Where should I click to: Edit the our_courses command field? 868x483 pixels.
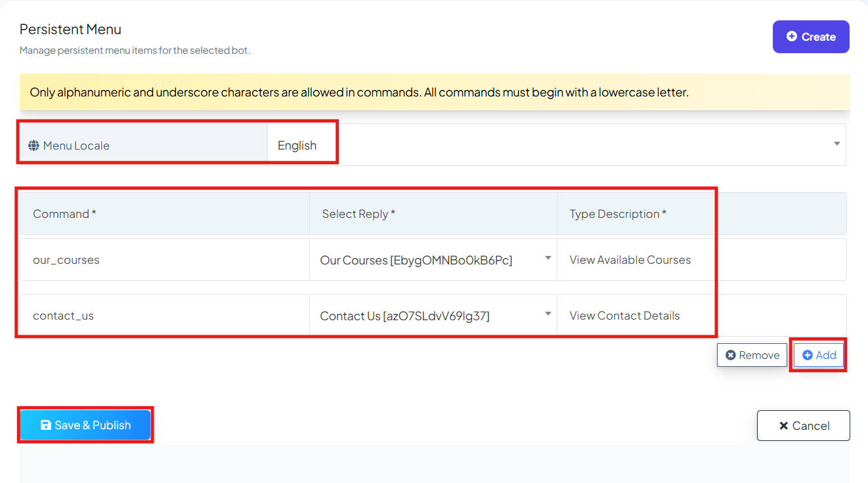(165, 260)
